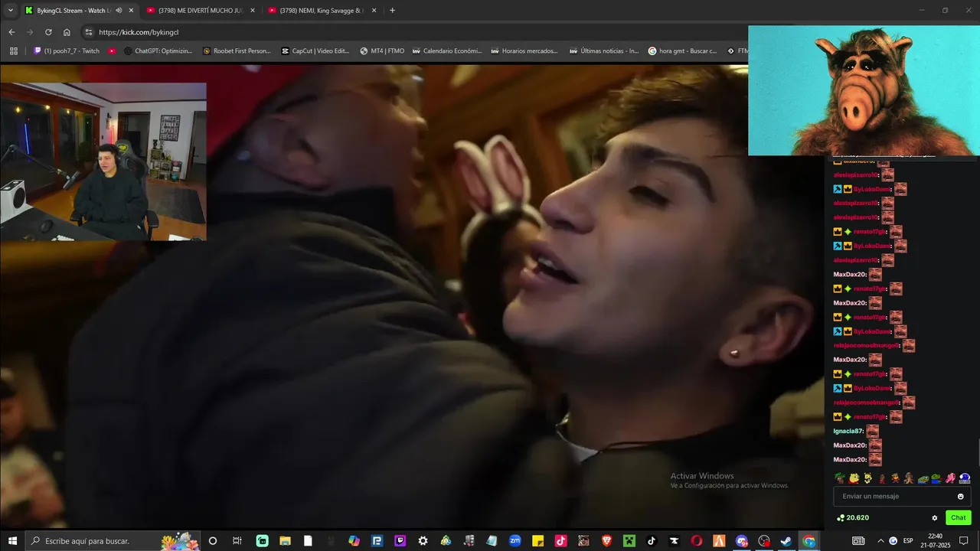
Task: Open Discord from taskbar
Action: 741,541
